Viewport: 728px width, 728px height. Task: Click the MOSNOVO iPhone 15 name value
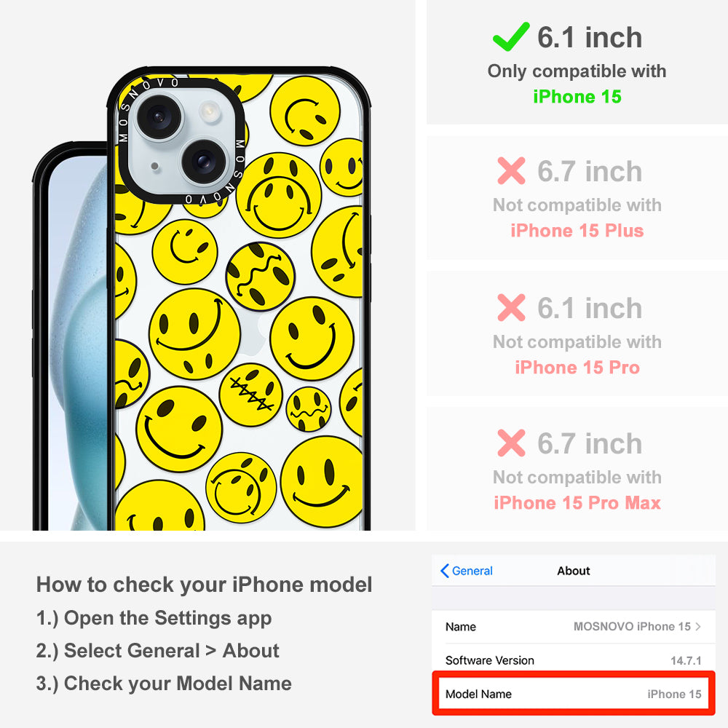click(632, 626)
